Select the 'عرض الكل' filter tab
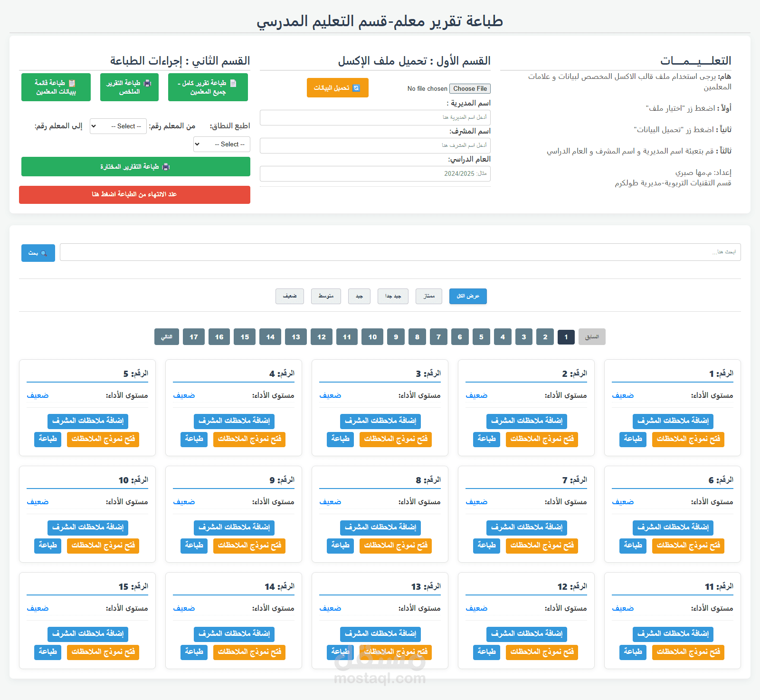760x700 pixels. tap(468, 296)
